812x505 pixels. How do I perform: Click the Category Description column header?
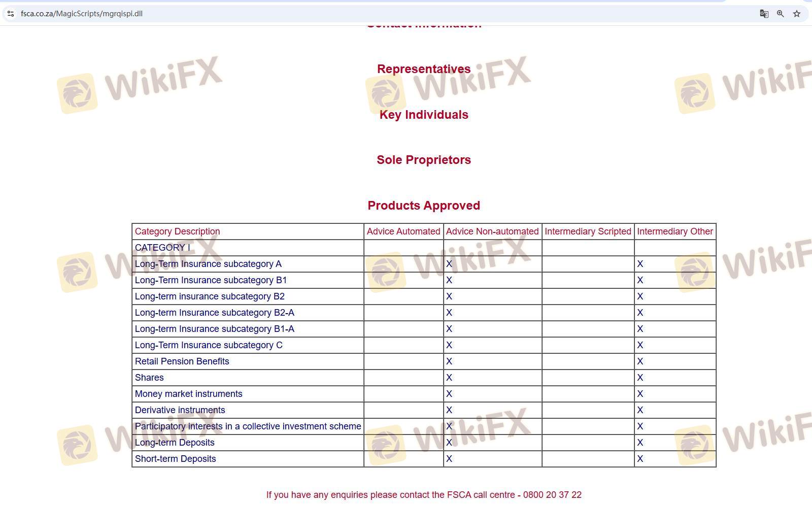click(177, 231)
